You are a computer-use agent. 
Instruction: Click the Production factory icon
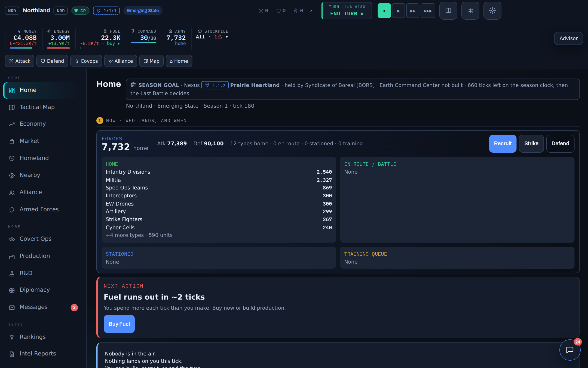click(x=12, y=257)
